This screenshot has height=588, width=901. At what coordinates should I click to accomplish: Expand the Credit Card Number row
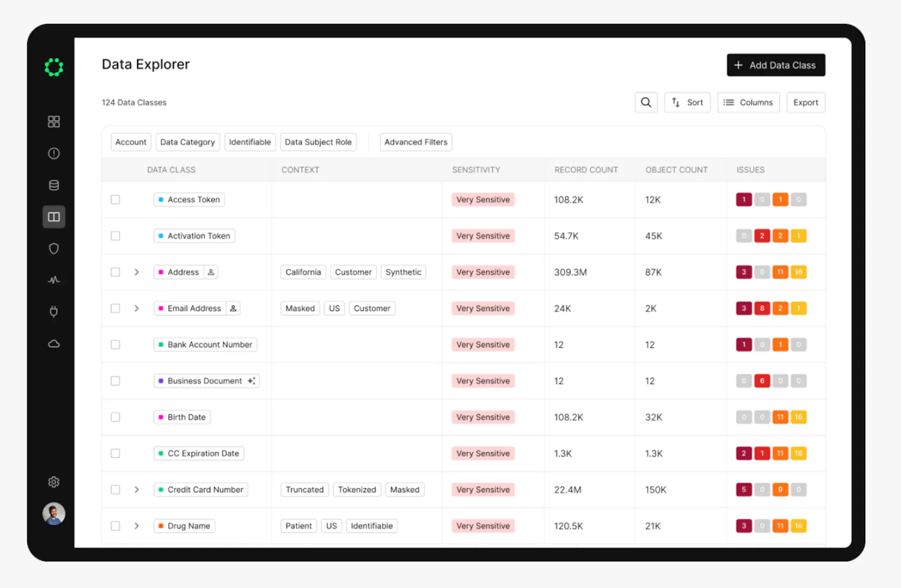point(137,489)
